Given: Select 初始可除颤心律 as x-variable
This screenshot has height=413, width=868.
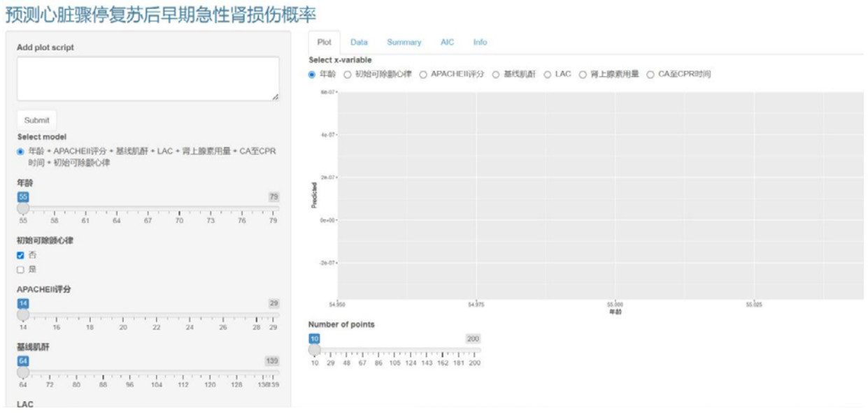Looking at the screenshot, I should [x=346, y=74].
